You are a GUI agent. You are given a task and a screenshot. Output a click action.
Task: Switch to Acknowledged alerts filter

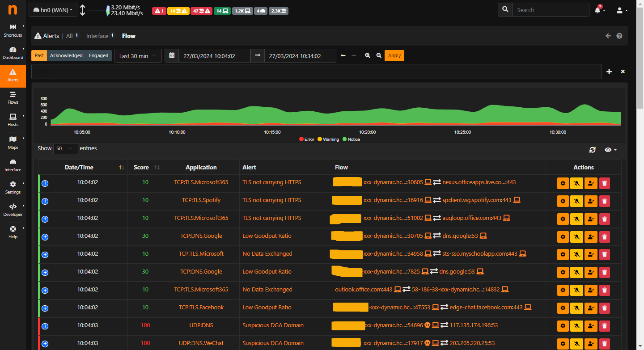[66, 55]
